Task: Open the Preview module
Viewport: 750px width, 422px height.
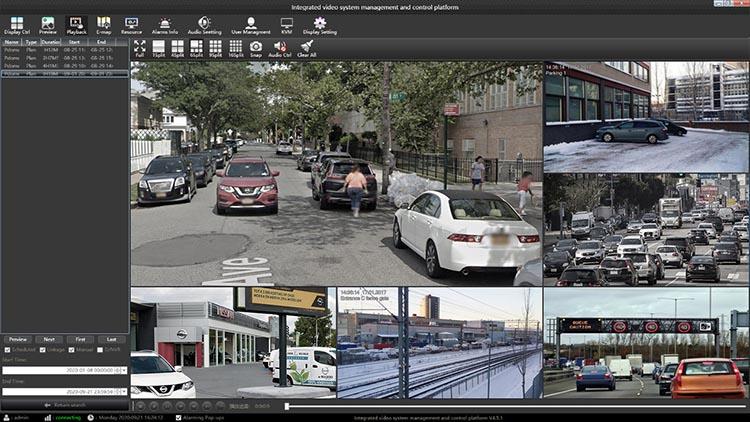Action: (x=48, y=25)
